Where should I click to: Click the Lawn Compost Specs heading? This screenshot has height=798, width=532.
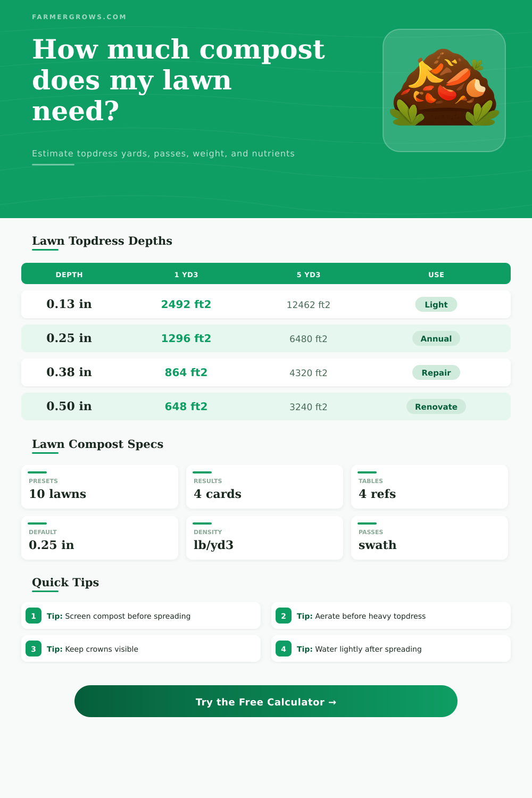tap(97, 444)
